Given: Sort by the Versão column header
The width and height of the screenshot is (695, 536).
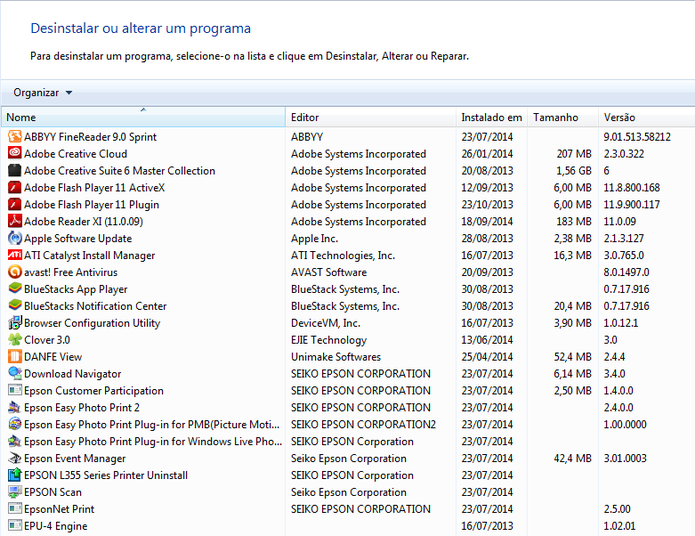Looking at the screenshot, I should (647, 117).
